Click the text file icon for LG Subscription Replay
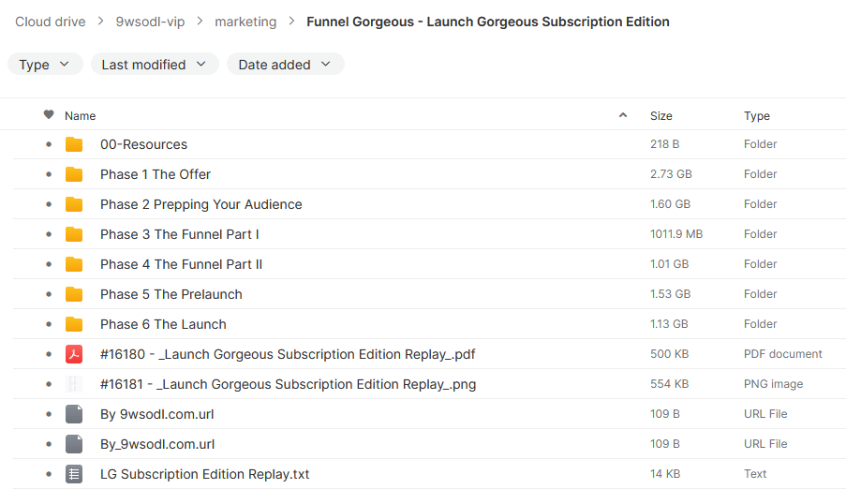846x504 pixels. 74,474
